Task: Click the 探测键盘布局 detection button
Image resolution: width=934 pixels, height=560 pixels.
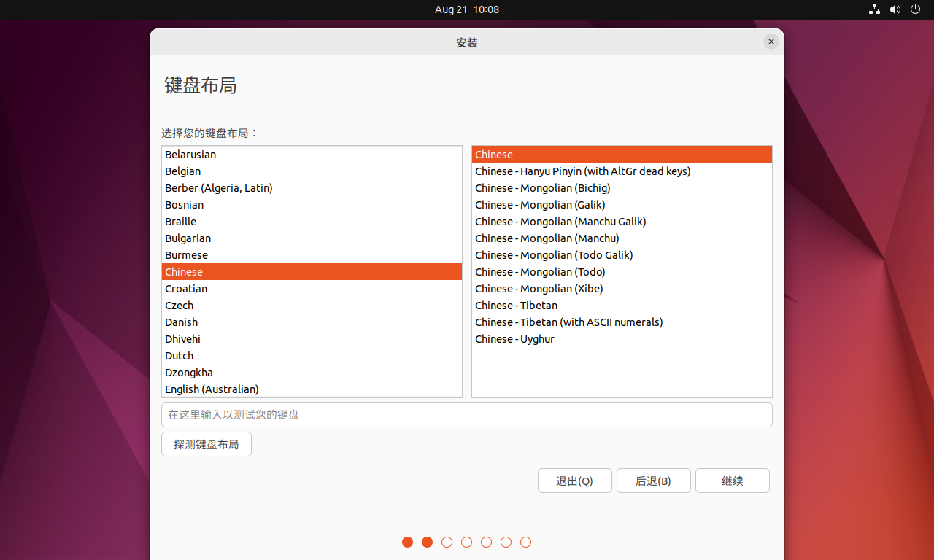Action: pyautogui.click(x=206, y=443)
